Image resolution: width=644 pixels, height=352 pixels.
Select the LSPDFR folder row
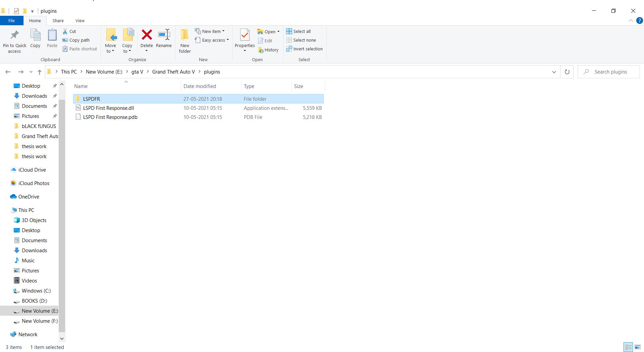pyautogui.click(x=198, y=99)
